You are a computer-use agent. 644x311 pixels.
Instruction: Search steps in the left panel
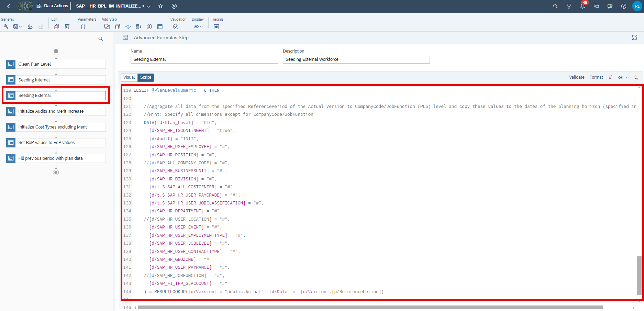click(x=100, y=39)
